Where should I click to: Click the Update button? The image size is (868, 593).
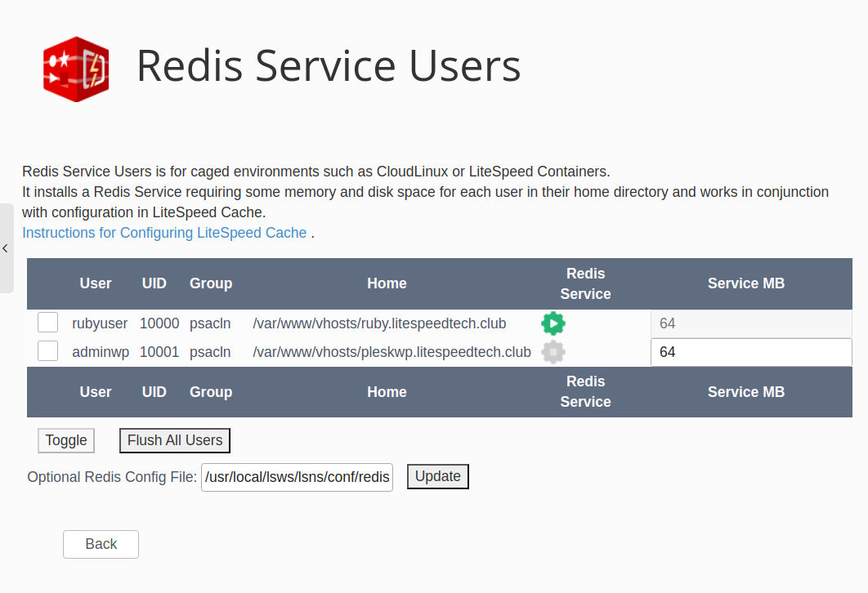pyautogui.click(x=438, y=476)
